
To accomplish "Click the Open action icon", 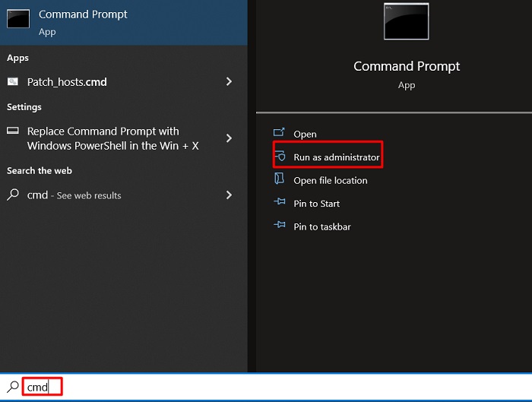I will (279, 132).
